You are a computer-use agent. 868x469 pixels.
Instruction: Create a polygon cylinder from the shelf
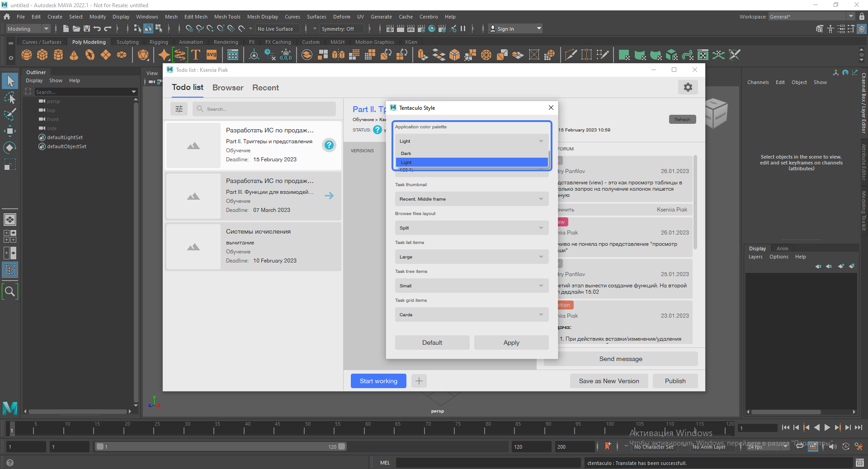point(58,55)
